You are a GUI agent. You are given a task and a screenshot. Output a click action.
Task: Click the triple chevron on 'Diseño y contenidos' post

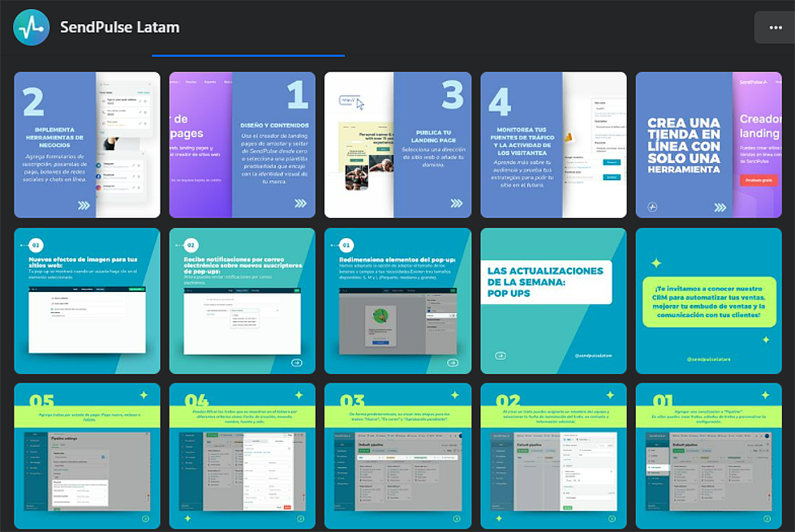coord(301,204)
